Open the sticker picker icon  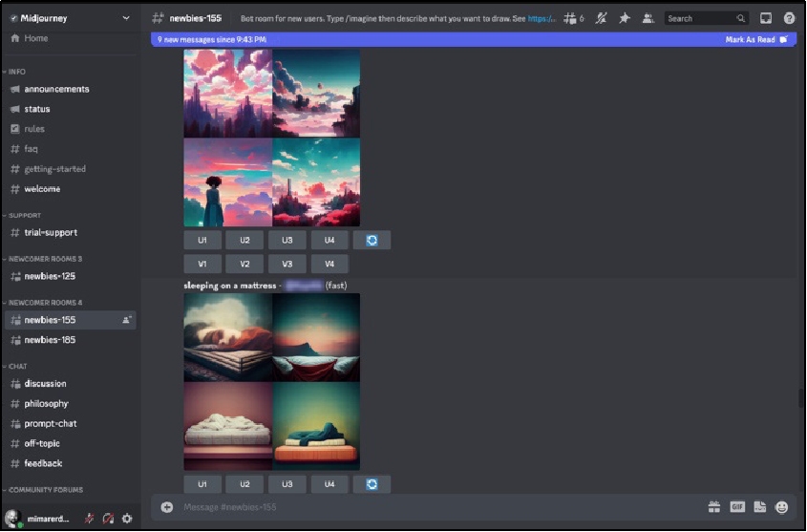(760, 507)
